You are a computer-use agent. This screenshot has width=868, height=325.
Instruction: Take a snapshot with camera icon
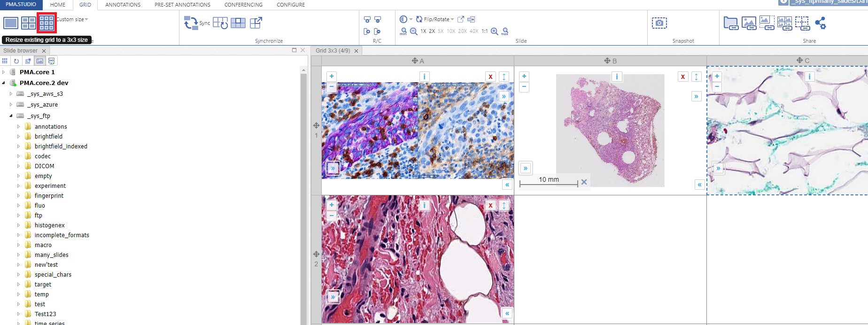659,23
